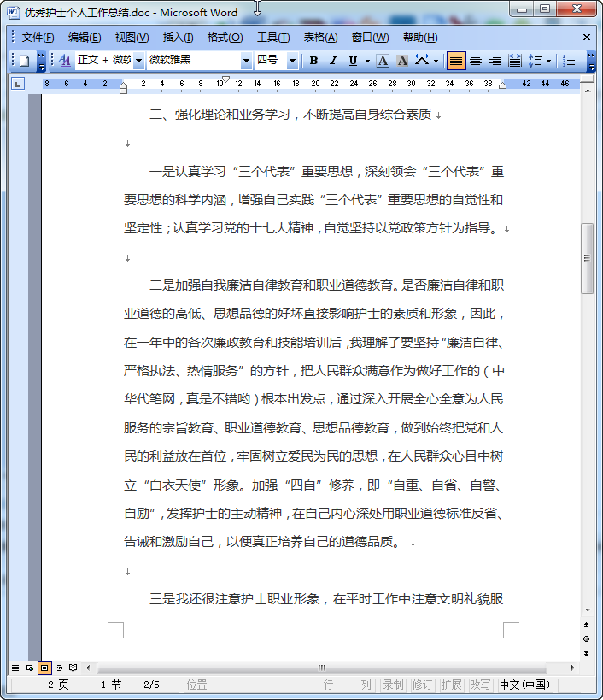Click the first line indent marker on ruler
603x700 pixels.
click(225, 79)
